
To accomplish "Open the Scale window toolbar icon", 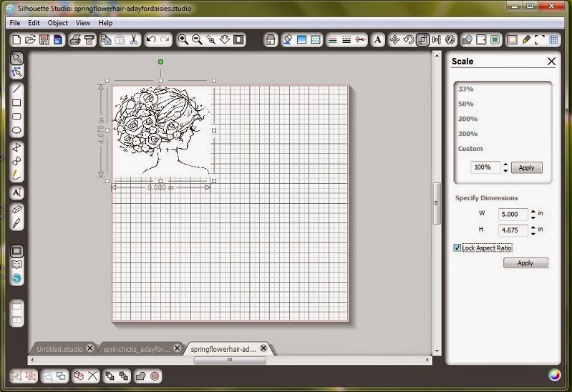I will (422, 39).
